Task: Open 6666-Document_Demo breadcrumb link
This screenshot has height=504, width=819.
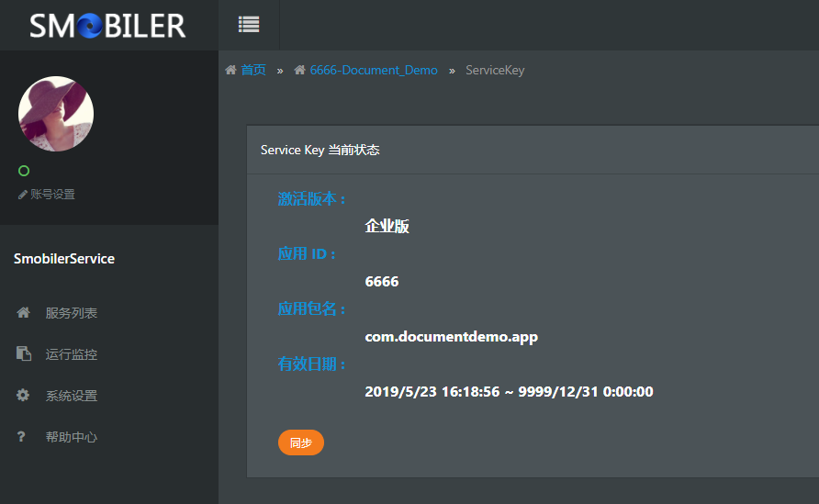Action: [x=374, y=70]
